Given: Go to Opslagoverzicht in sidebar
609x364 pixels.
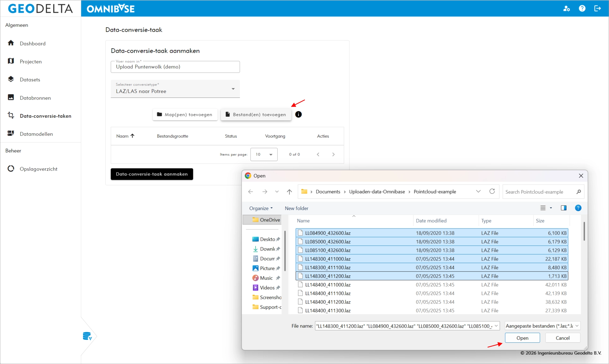Looking at the screenshot, I should [x=38, y=169].
